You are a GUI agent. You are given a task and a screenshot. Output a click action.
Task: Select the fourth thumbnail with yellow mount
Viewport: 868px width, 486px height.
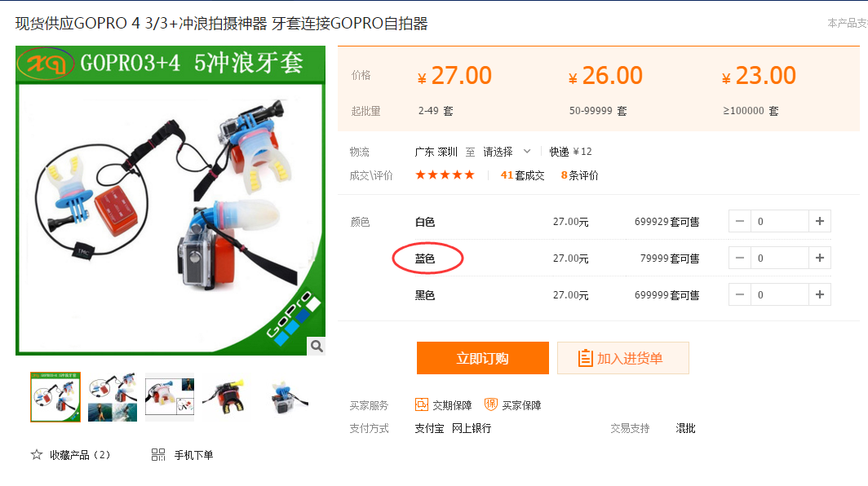point(227,397)
